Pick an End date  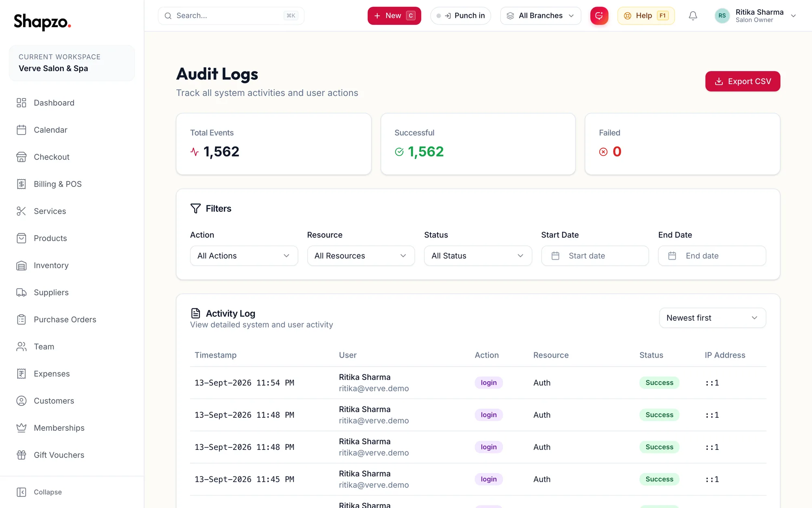click(712, 256)
